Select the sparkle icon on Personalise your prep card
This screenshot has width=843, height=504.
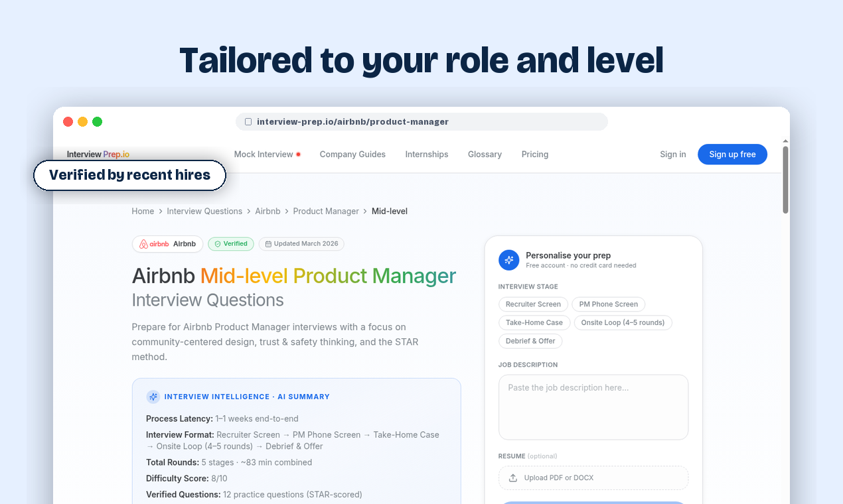[509, 260]
